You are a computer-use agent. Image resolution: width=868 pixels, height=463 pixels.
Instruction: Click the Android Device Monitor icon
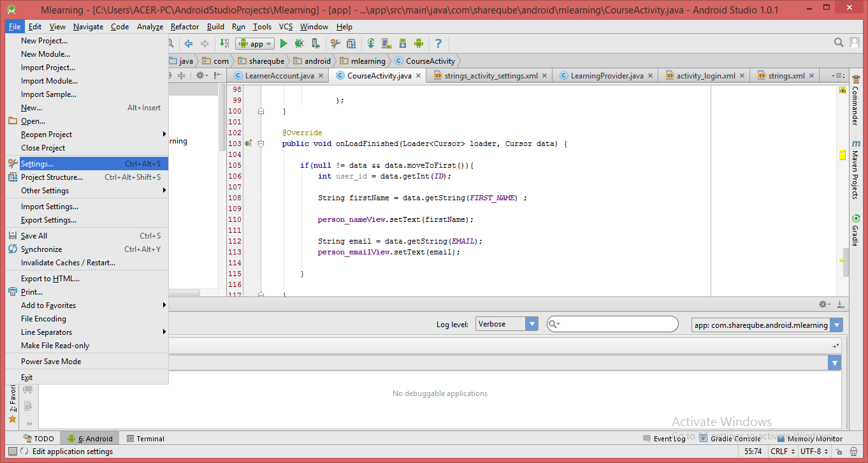[419, 44]
